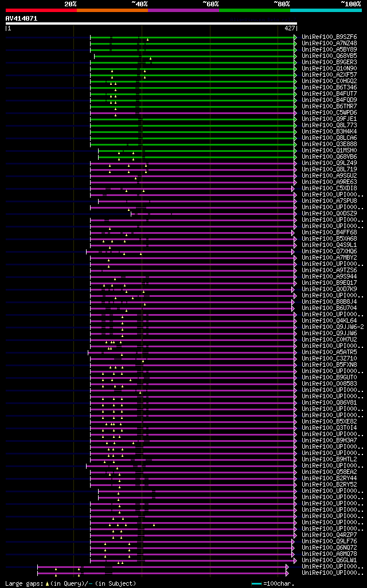Click the query end position 427

coord(290,28)
